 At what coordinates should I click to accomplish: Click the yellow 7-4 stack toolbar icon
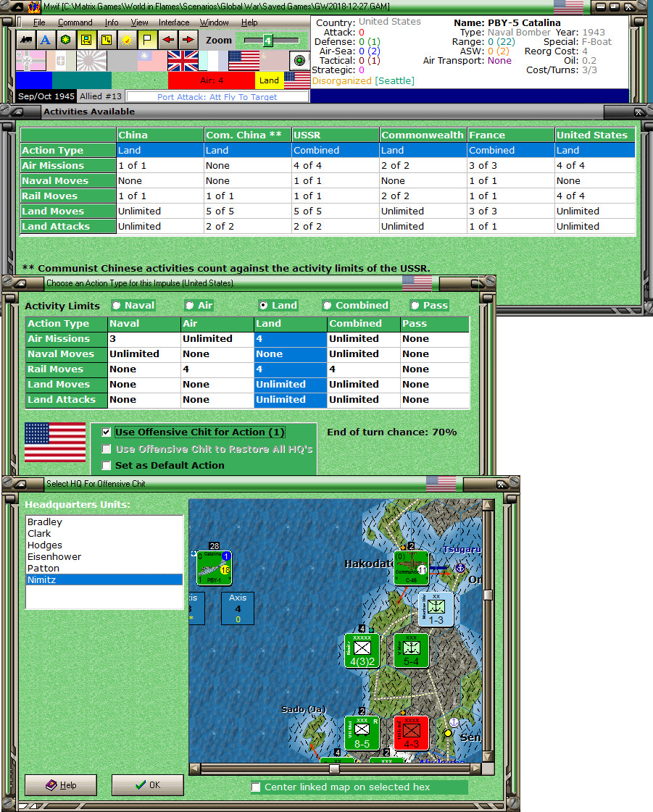[107, 40]
